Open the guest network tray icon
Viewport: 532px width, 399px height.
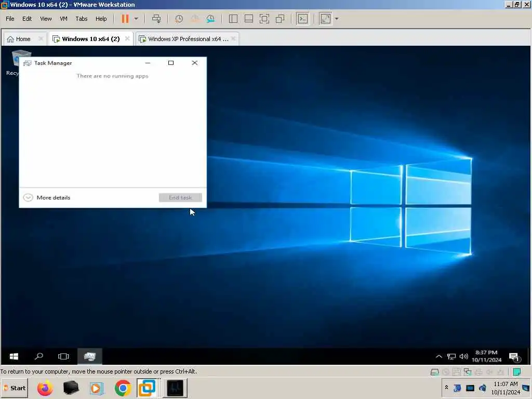[x=451, y=356]
